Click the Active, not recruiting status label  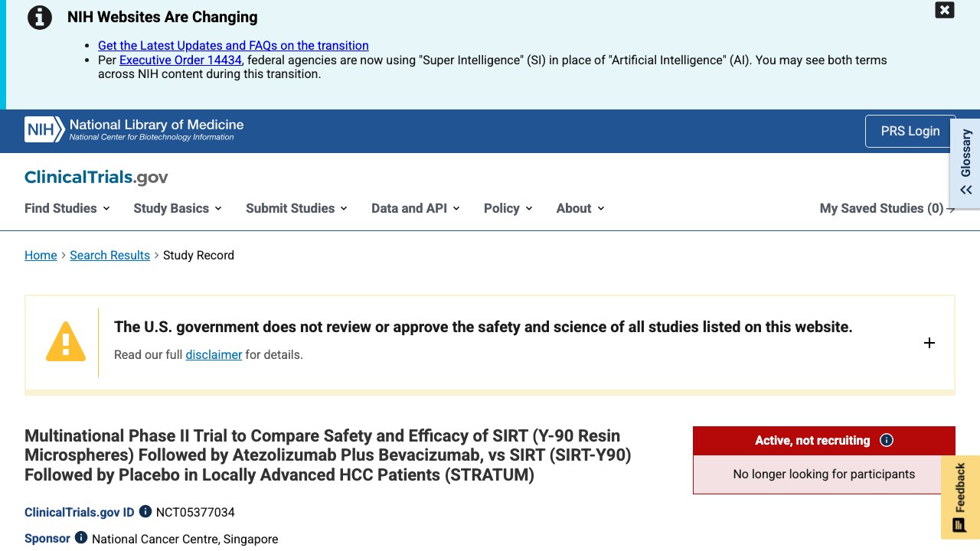click(812, 440)
